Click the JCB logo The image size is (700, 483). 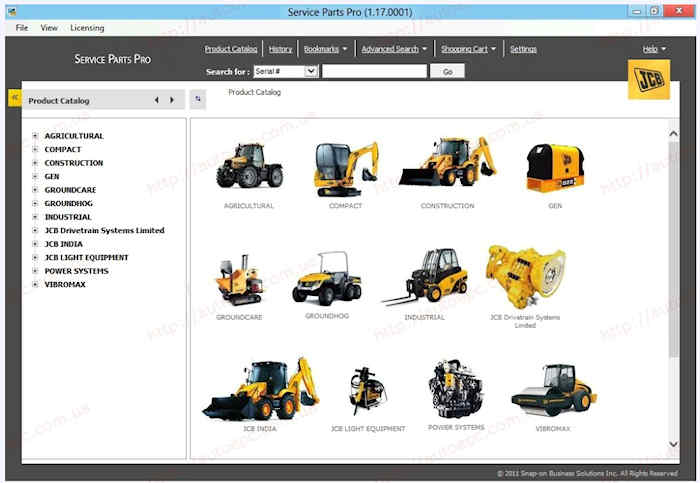[x=648, y=80]
